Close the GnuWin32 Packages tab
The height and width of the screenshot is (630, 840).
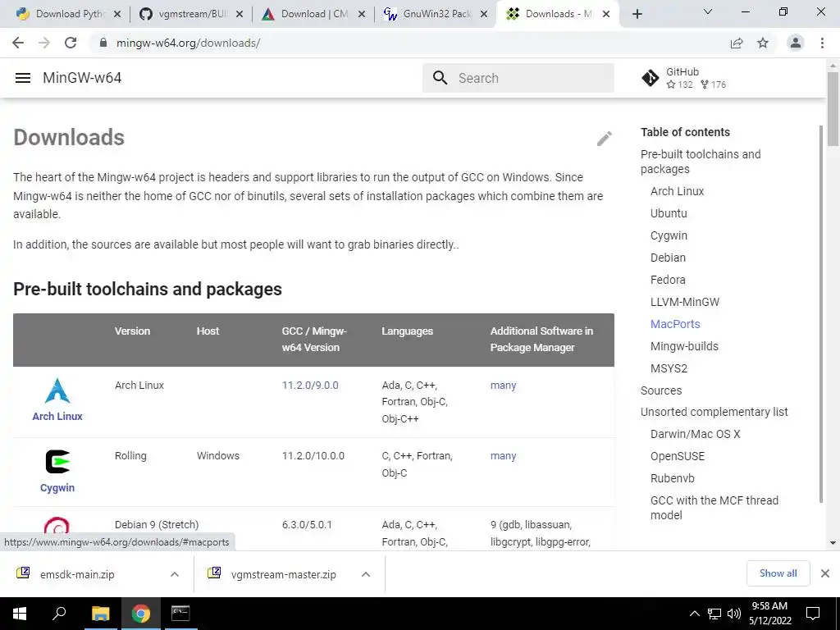click(484, 14)
